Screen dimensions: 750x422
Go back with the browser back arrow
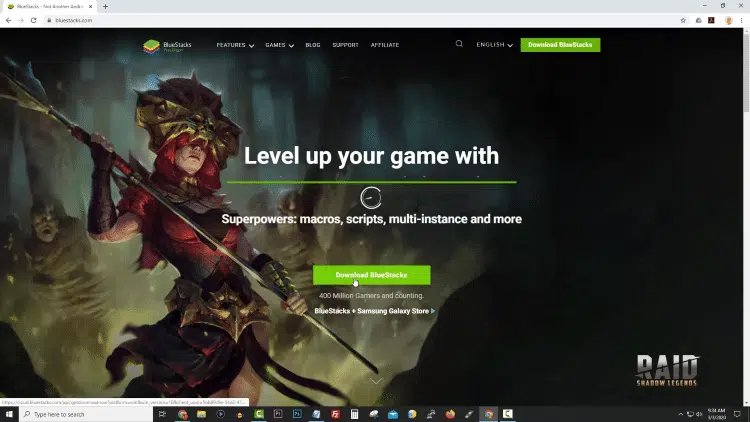8,20
